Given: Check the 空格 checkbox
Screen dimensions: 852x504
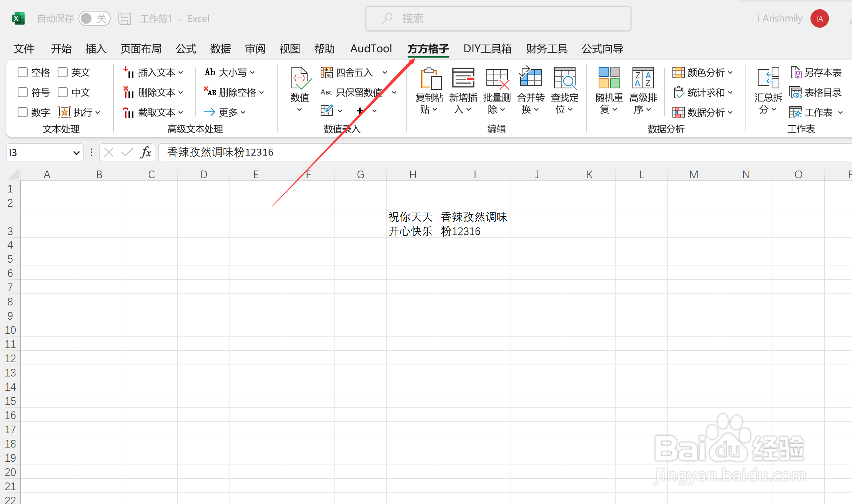Looking at the screenshot, I should pyautogui.click(x=23, y=72).
